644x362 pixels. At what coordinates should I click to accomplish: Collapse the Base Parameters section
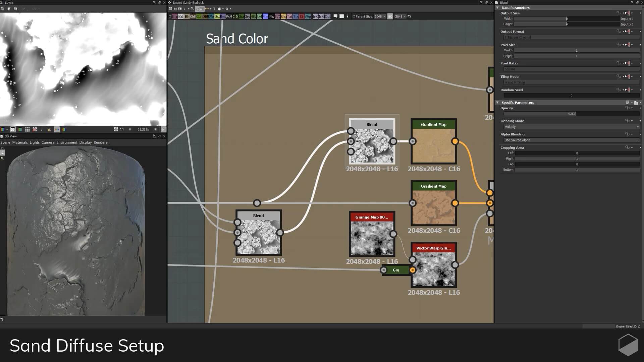click(498, 7)
